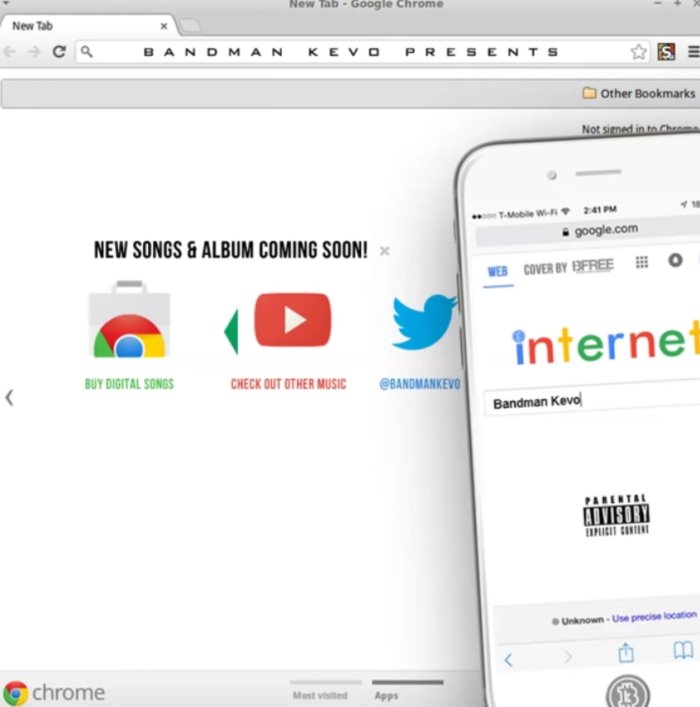Screen dimensions: 700x707
Task: Click the back arrow in Chrome toolbar
Action: [x=9, y=52]
